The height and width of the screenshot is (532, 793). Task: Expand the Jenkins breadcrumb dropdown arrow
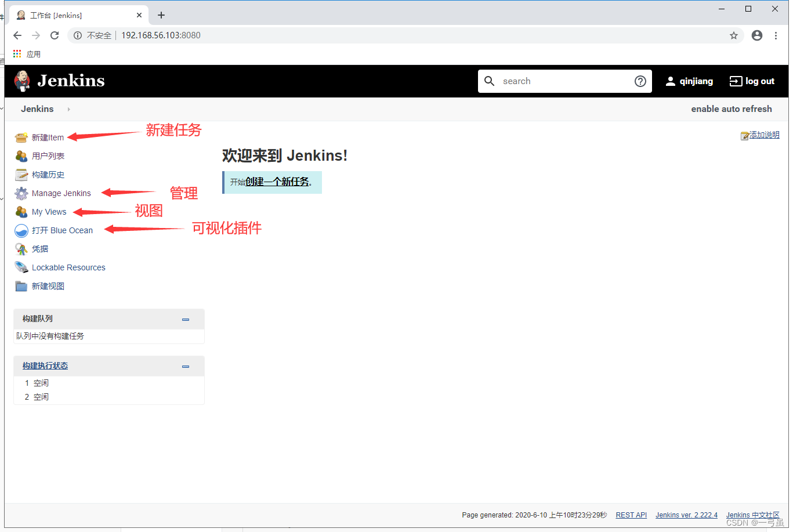[x=68, y=109]
